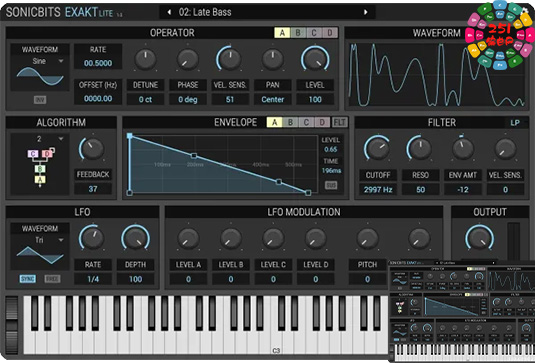Go to previous preset arrow

pos(169,12)
